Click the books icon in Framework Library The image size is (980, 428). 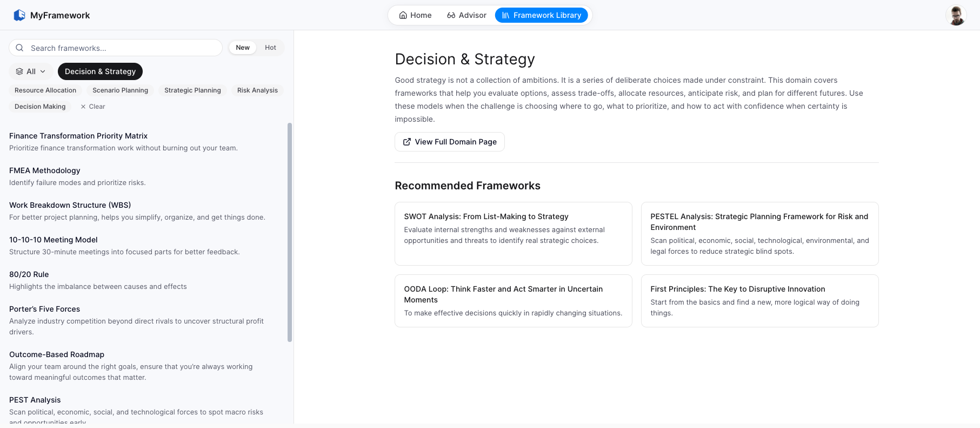pyautogui.click(x=505, y=15)
